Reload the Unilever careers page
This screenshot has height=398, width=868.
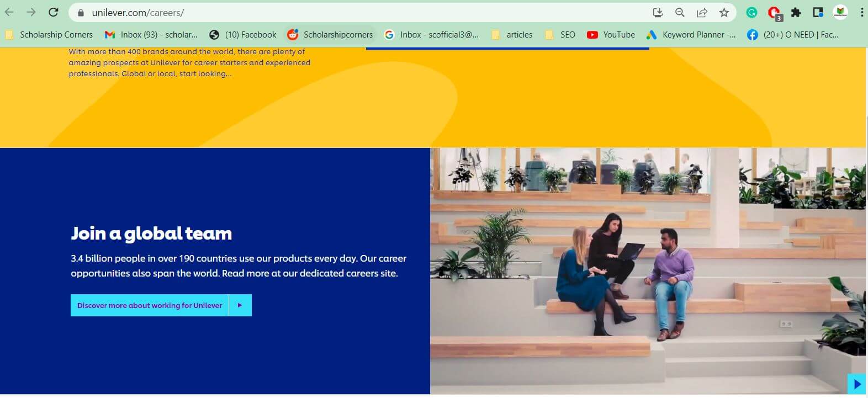54,12
